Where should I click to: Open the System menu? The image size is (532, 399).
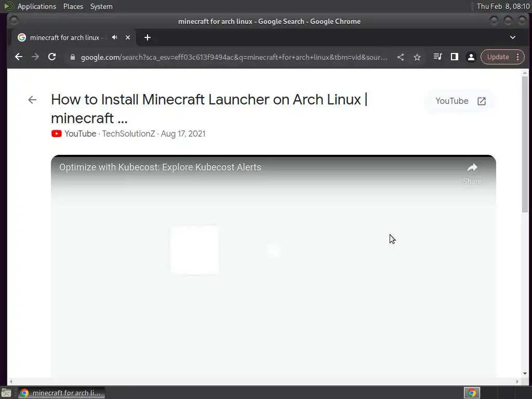coord(101,6)
